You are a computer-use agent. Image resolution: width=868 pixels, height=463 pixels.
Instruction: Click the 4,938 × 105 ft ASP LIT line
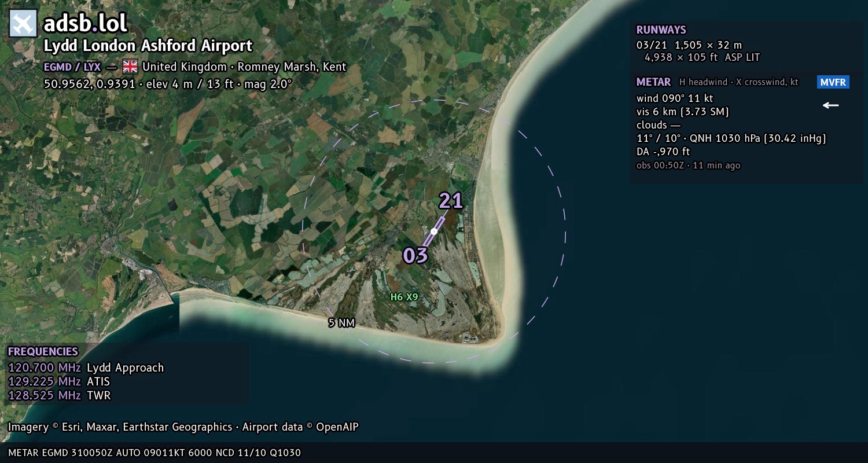click(703, 57)
